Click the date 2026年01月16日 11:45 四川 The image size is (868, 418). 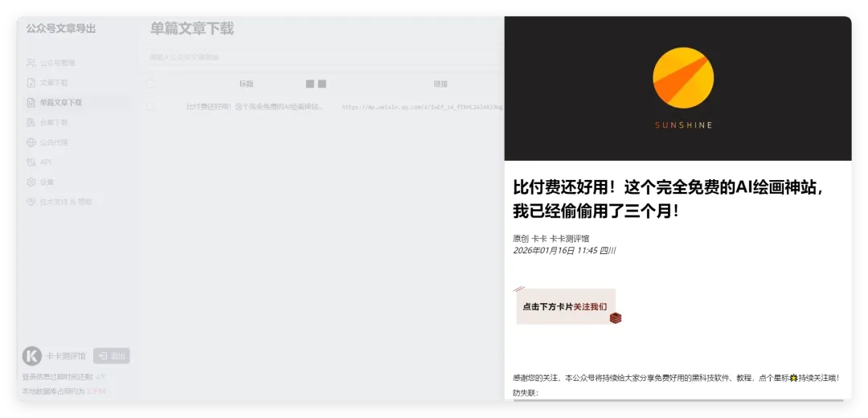[x=565, y=251]
